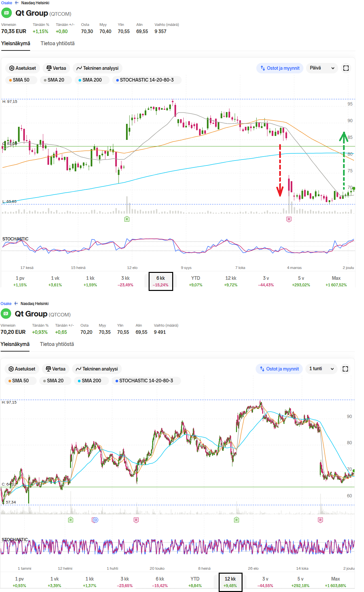This screenshot has height=592, width=364.
Task: Open Tekninen analyysi in bottom chart
Action: pos(97,369)
